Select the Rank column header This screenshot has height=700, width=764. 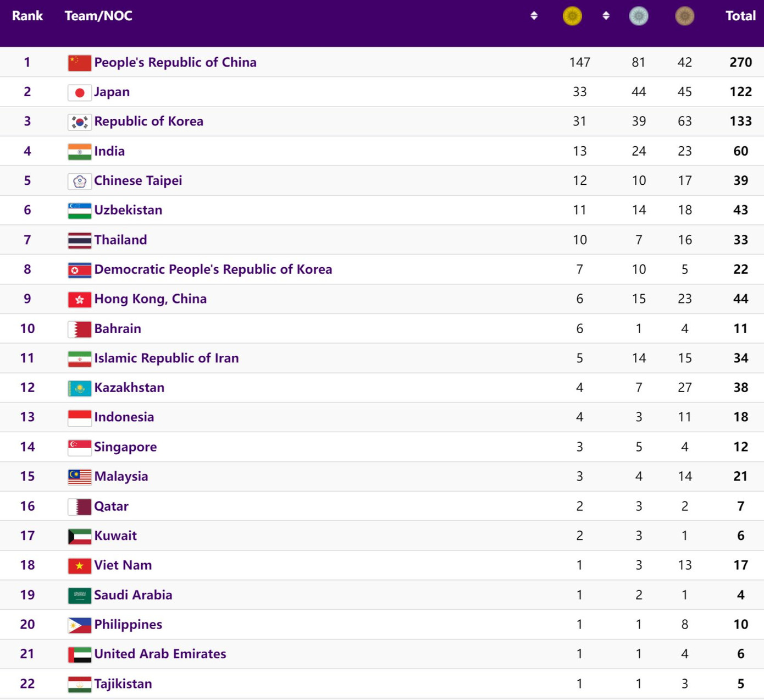pyautogui.click(x=27, y=16)
